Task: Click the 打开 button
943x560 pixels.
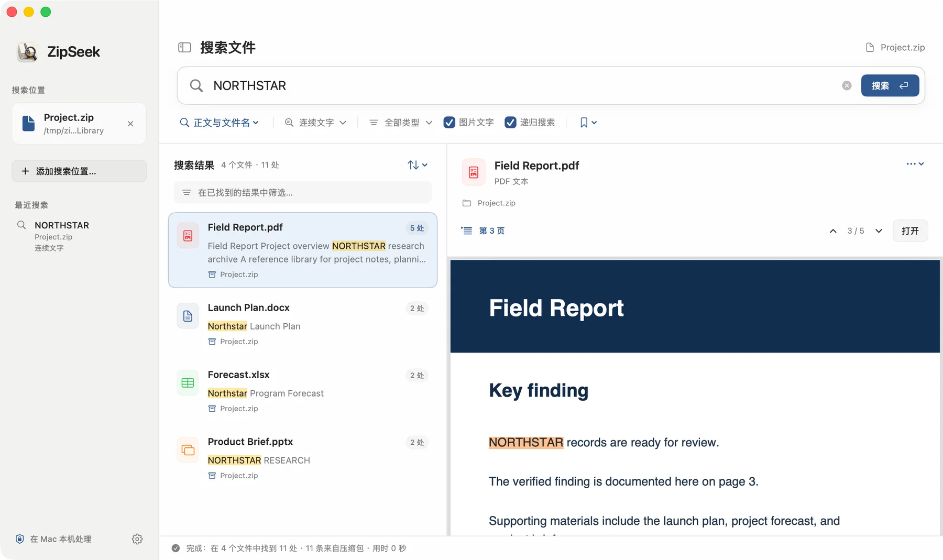Action: [910, 231]
